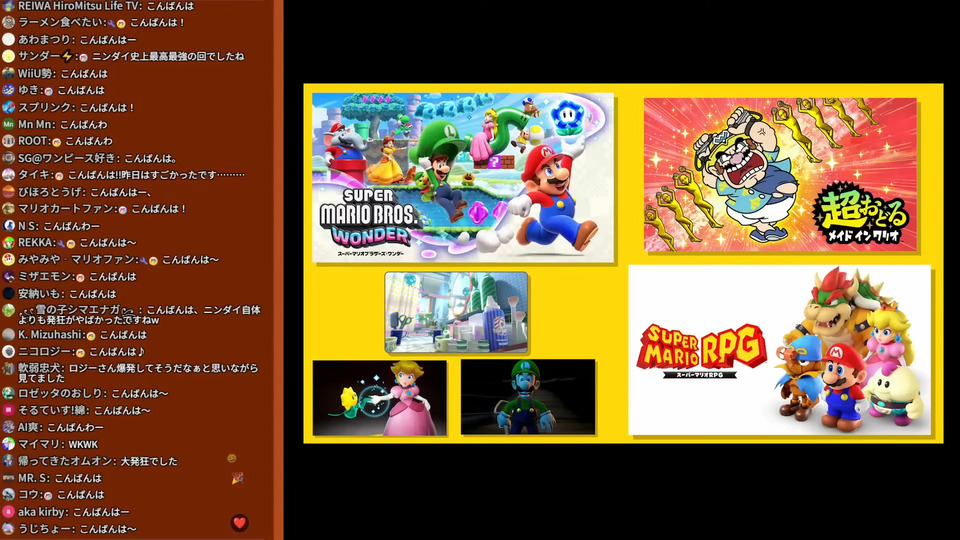
Task: Select あわまつり's white profile avatar
Action: (x=8, y=39)
